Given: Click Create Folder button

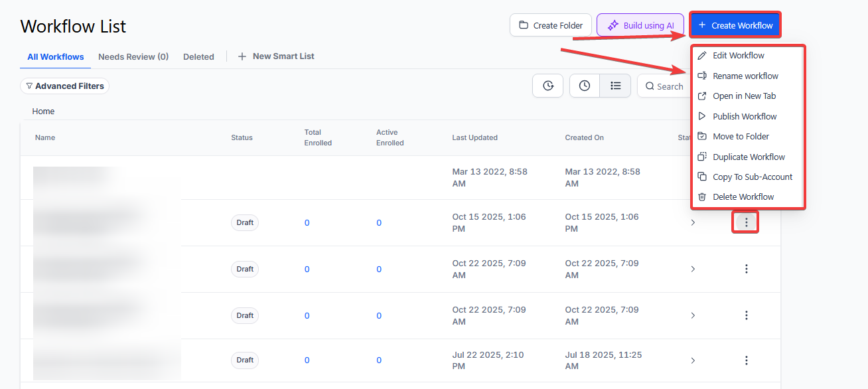Looking at the screenshot, I should 550,25.
